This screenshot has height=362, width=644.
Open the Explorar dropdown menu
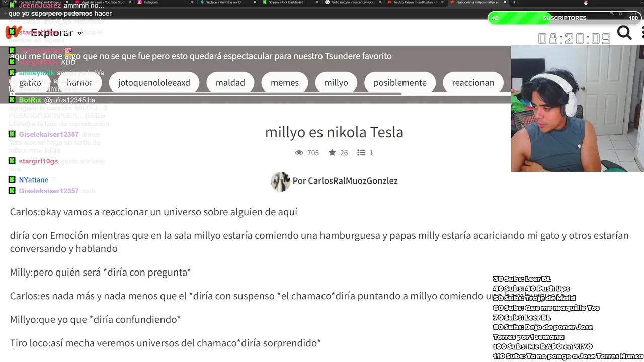point(56,33)
